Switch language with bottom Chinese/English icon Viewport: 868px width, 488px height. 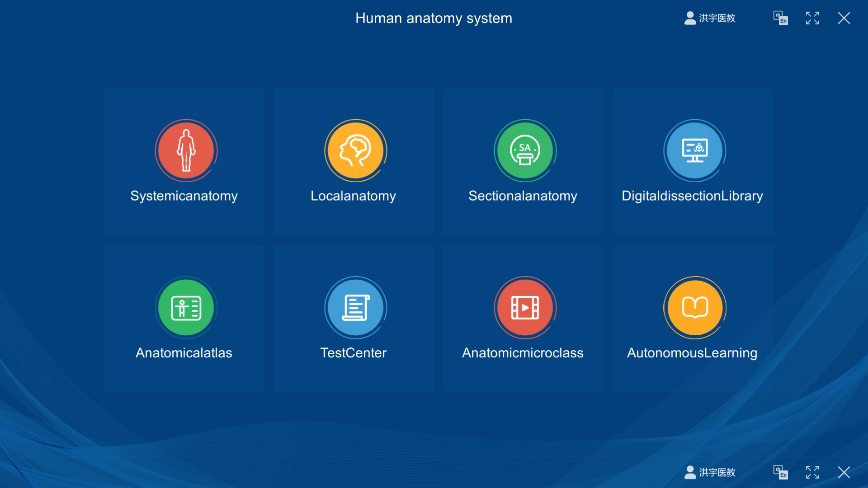point(780,472)
